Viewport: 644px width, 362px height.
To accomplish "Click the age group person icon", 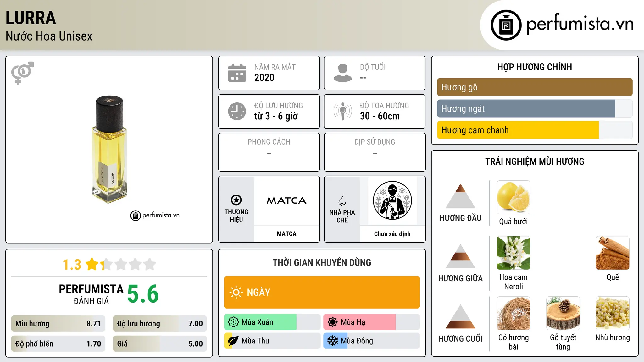I will [343, 73].
